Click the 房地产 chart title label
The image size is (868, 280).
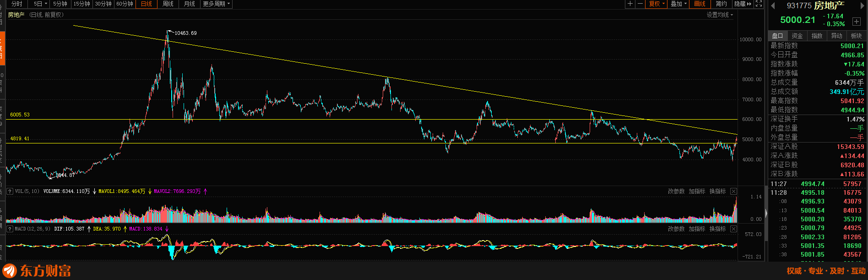(16, 15)
